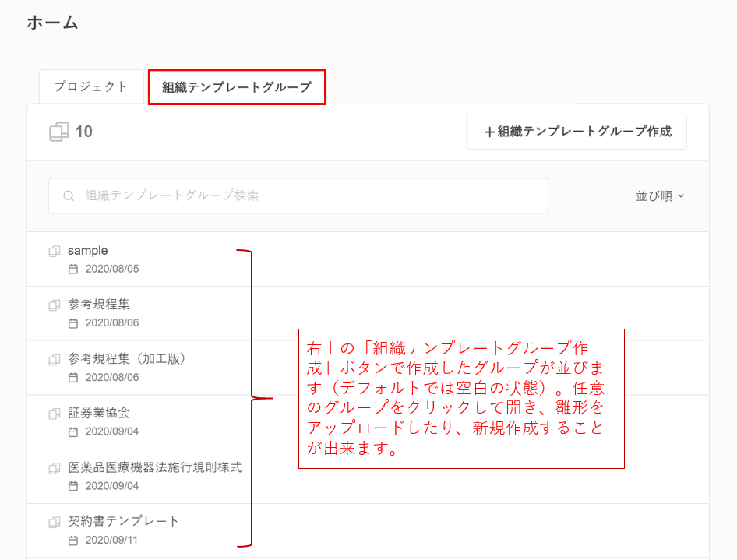
Task: Click the template group count icon beside 10
Action: coord(58,132)
